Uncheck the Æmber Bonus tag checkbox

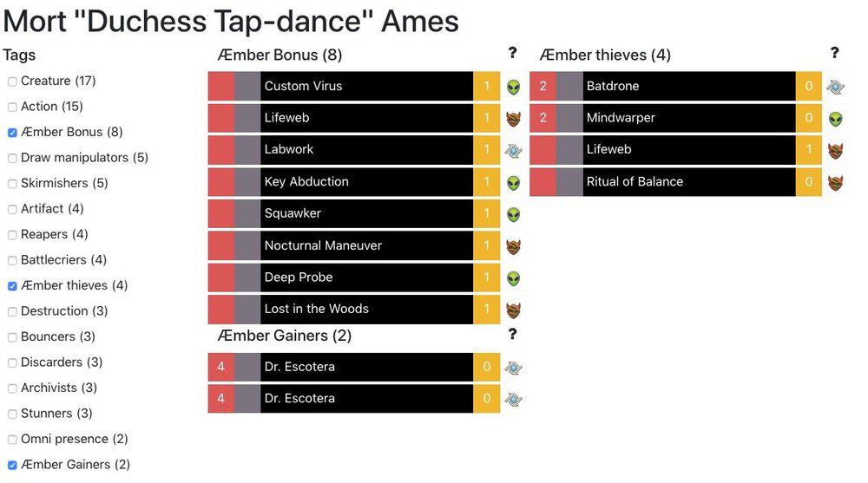pyautogui.click(x=12, y=133)
